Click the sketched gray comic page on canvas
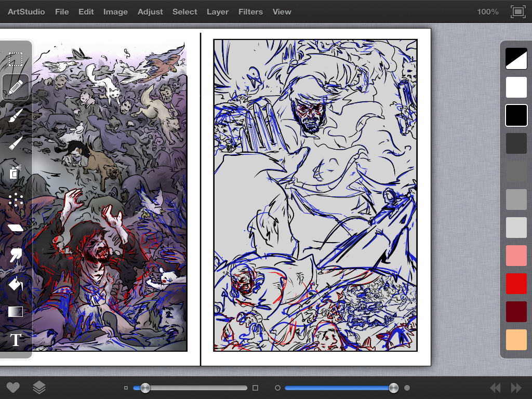The image size is (532, 399). pos(315,195)
